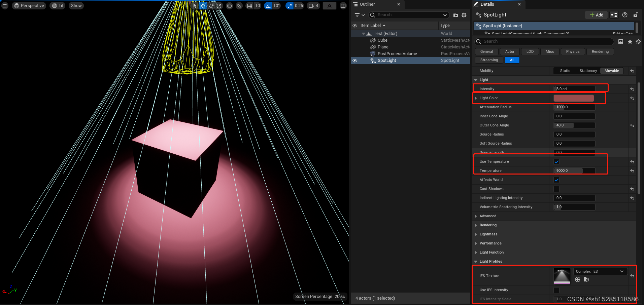Click the Add button in the Details panel

[x=596, y=15]
